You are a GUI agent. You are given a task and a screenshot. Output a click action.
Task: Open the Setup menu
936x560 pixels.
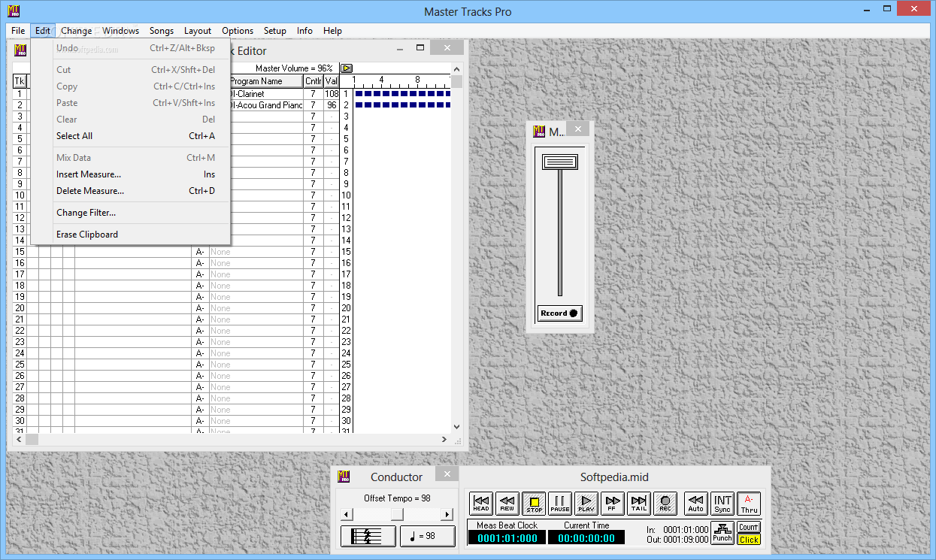click(275, 31)
